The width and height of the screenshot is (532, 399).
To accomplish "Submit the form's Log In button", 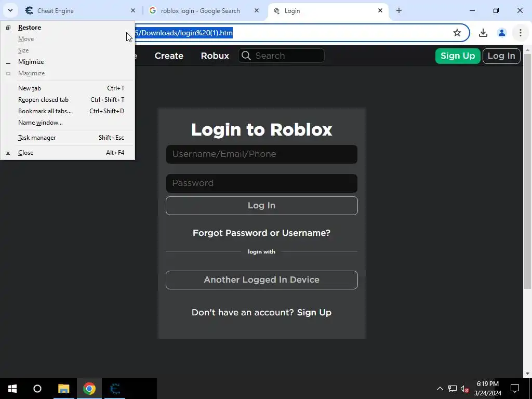I will pos(262,206).
